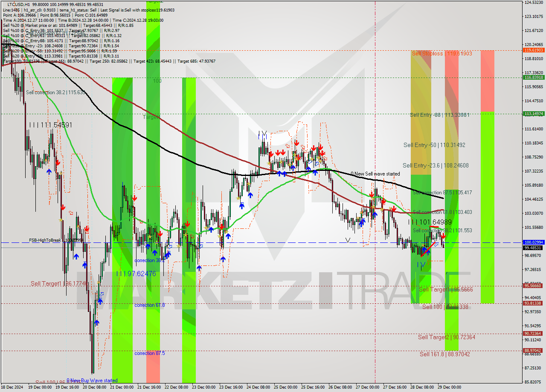Click the '29 Dec 00:00' time label
The height and width of the screenshot is (392, 546).
pos(449,387)
